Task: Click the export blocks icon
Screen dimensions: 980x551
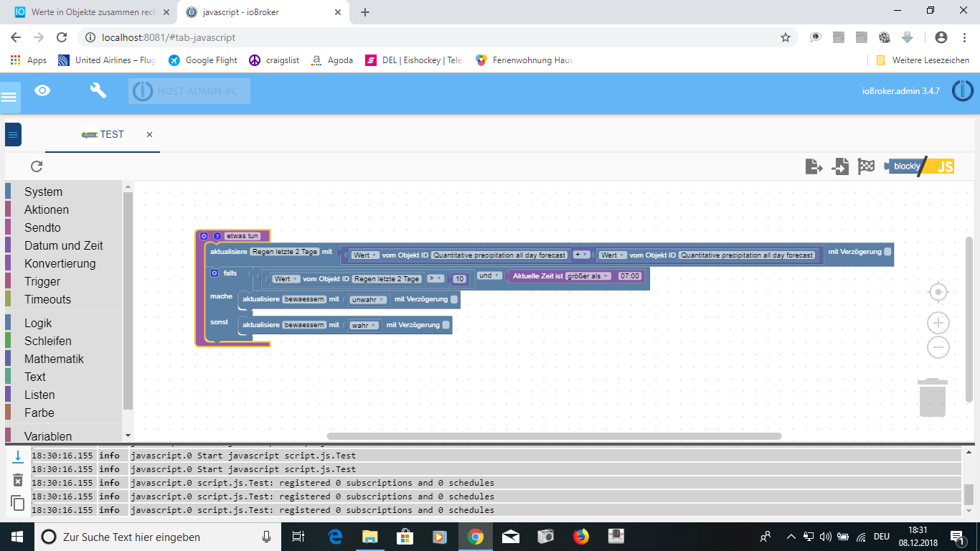Action: click(814, 166)
